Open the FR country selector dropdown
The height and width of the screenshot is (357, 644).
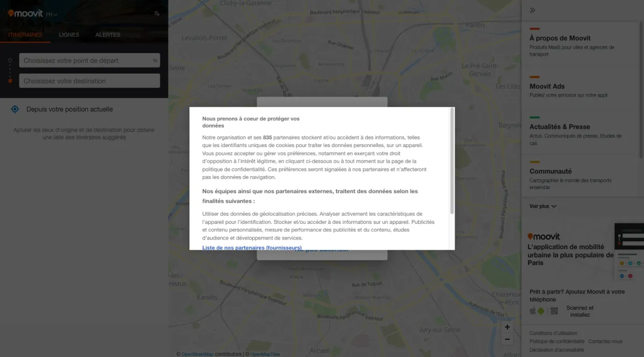[x=52, y=14]
